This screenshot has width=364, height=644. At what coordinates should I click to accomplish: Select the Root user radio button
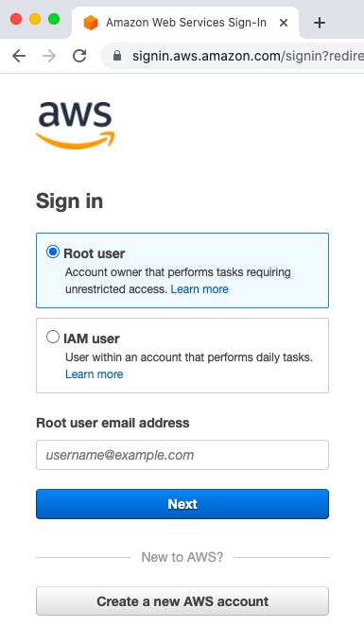pyautogui.click(x=53, y=252)
